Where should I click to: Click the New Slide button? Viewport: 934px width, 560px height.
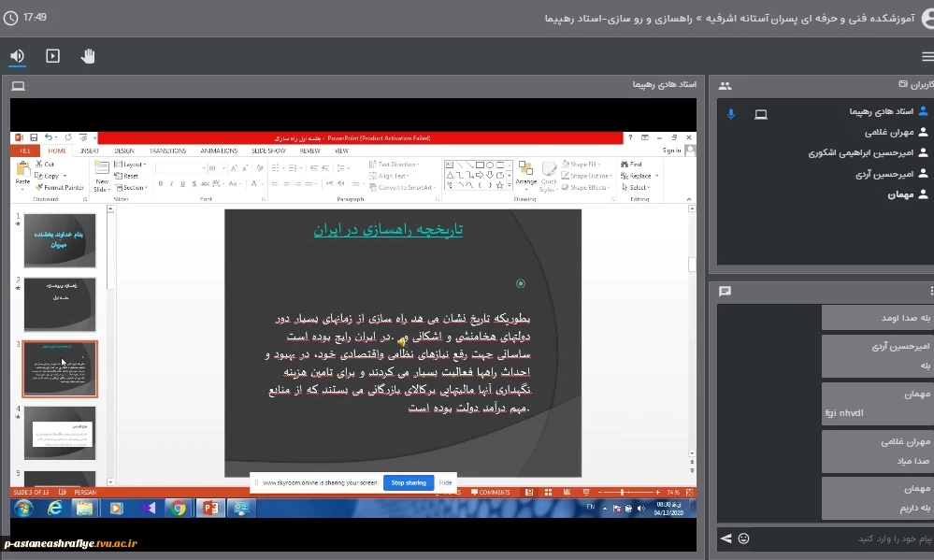tap(101, 177)
